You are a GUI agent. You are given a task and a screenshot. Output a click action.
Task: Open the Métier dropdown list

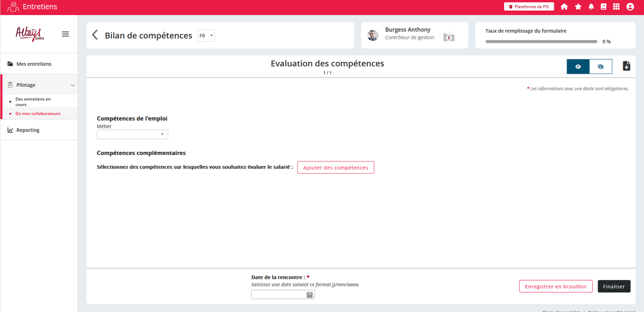[132, 134]
